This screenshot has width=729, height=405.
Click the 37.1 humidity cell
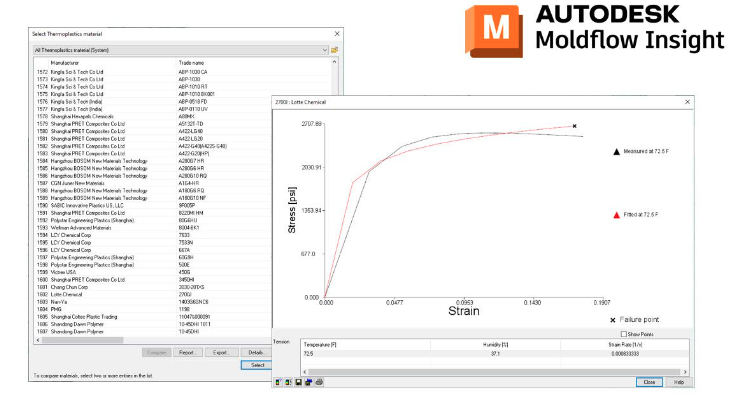[495, 354]
